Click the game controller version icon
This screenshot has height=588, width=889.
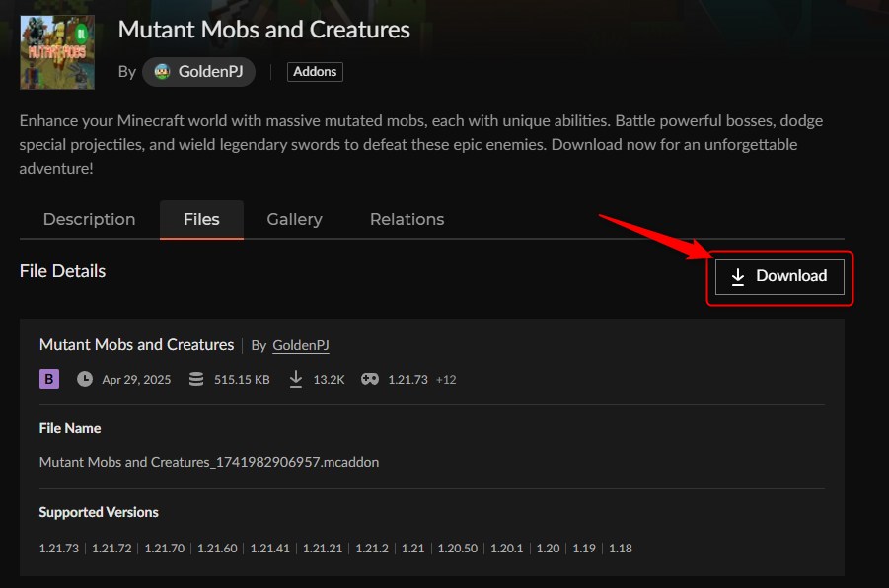tap(370, 379)
